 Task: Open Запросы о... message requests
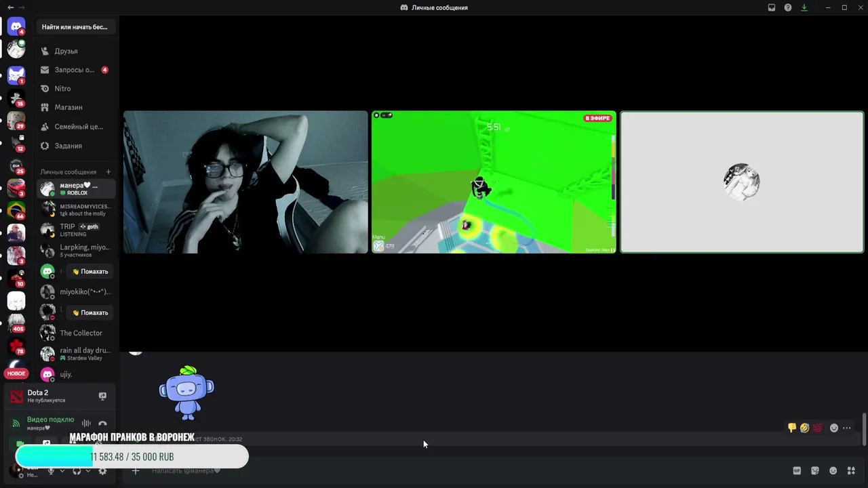[x=76, y=70]
